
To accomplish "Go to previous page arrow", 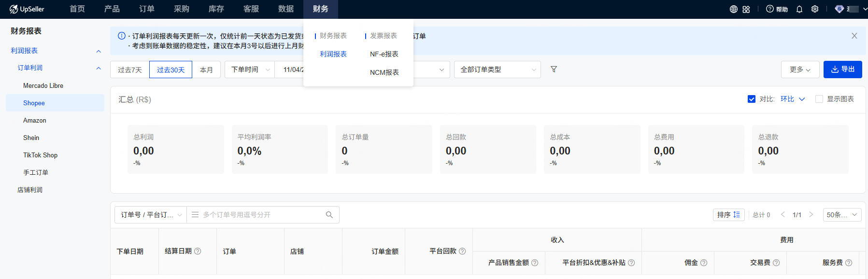I will pyautogui.click(x=783, y=215).
